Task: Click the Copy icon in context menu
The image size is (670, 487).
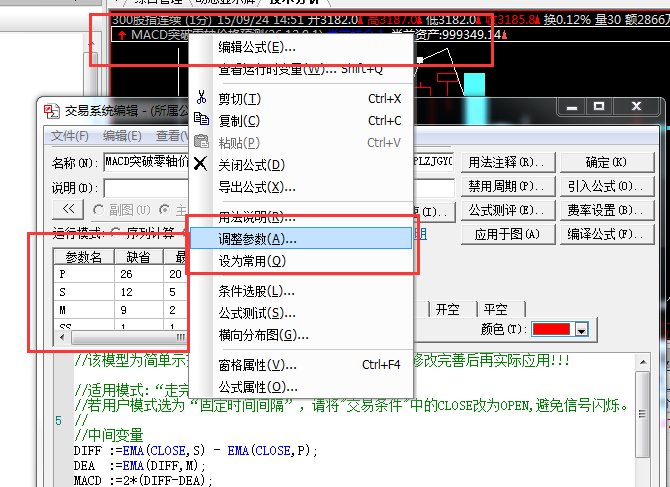Action: point(201,120)
